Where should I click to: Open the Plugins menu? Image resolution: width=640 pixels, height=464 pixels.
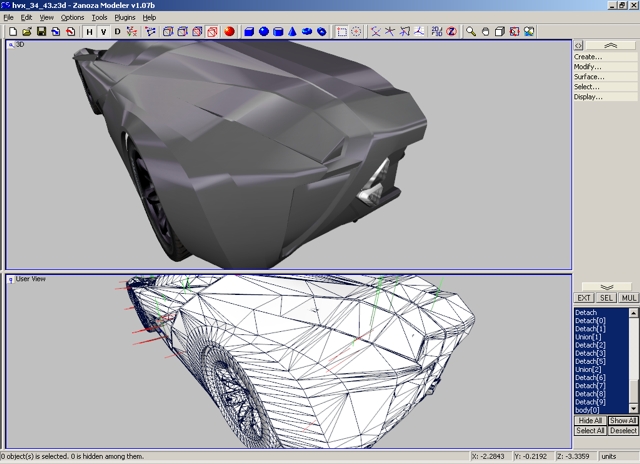125,17
